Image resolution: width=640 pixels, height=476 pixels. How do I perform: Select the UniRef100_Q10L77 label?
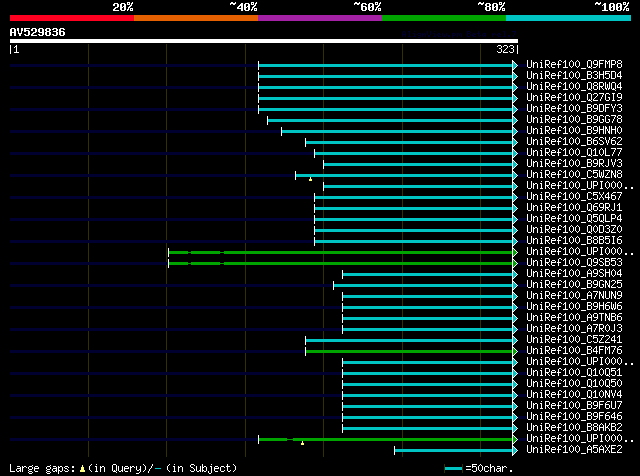point(574,153)
